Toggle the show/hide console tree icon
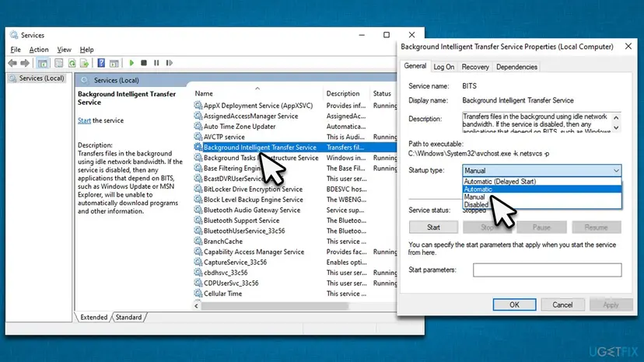Image resolution: width=644 pixels, height=362 pixels. tap(42, 63)
